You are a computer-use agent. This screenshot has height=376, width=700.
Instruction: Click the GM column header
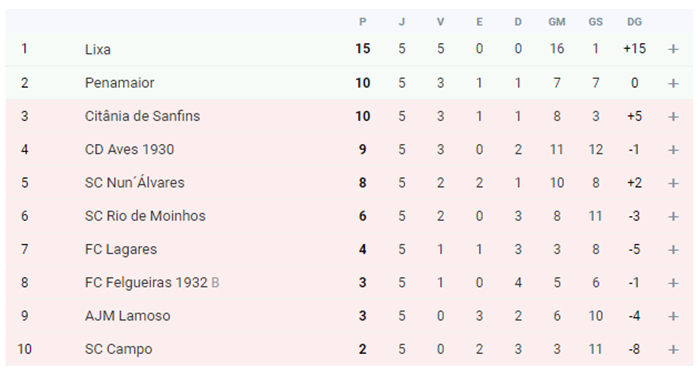click(557, 22)
